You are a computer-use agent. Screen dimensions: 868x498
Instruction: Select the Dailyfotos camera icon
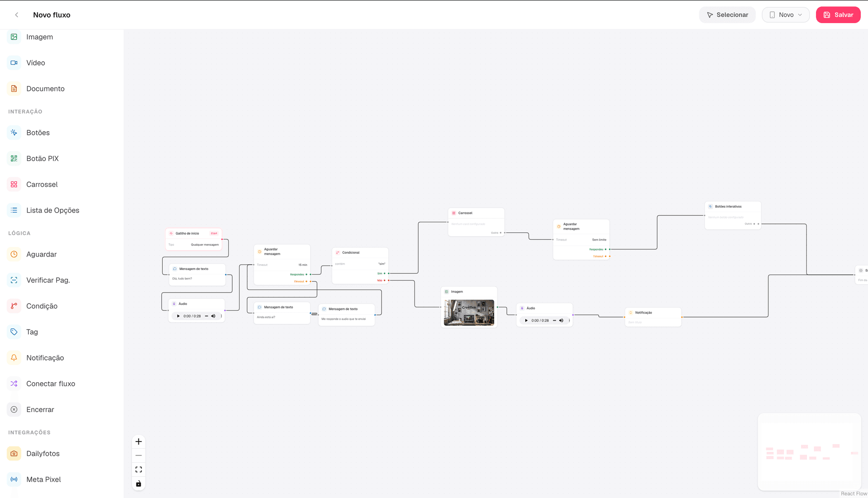point(14,453)
